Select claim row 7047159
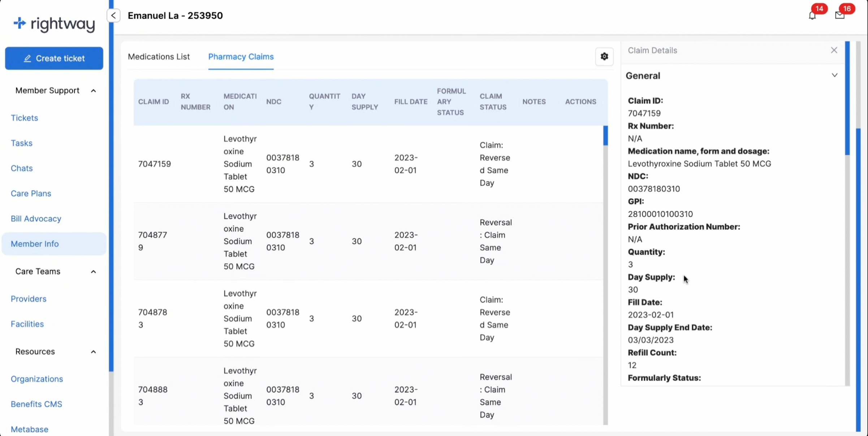 click(154, 164)
